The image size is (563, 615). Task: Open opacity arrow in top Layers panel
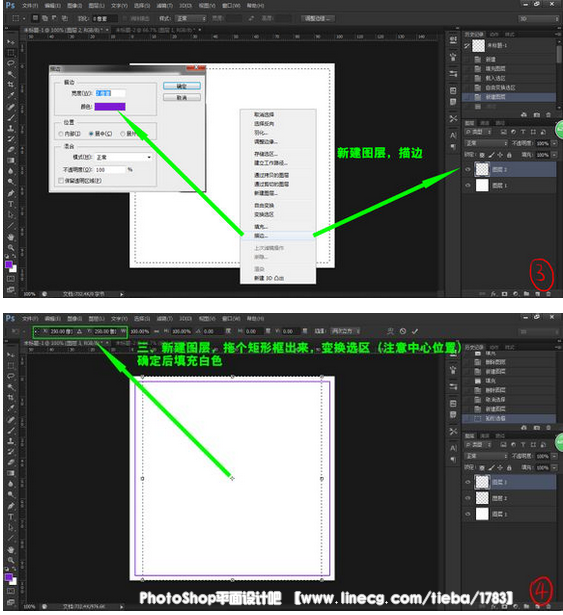tap(554, 143)
